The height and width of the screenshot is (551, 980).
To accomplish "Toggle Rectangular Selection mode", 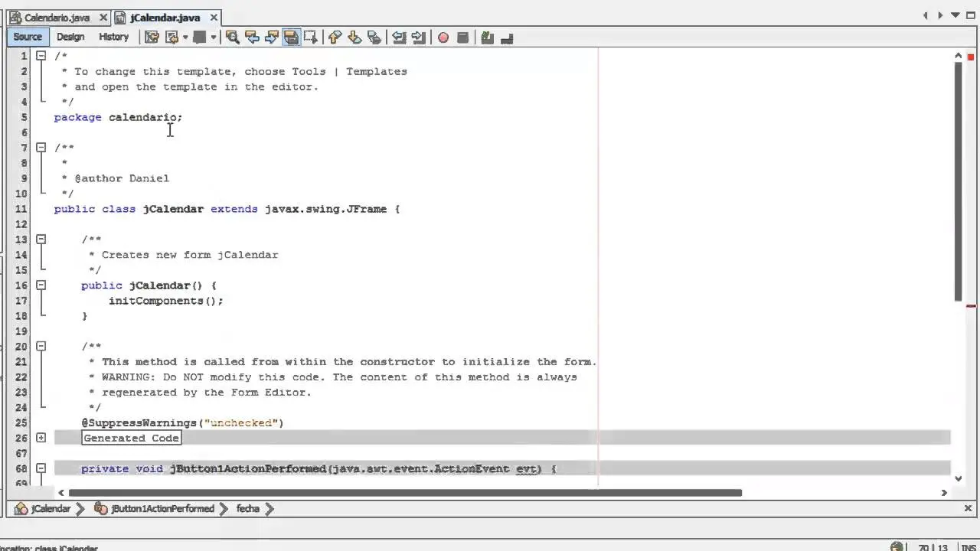I will (310, 37).
